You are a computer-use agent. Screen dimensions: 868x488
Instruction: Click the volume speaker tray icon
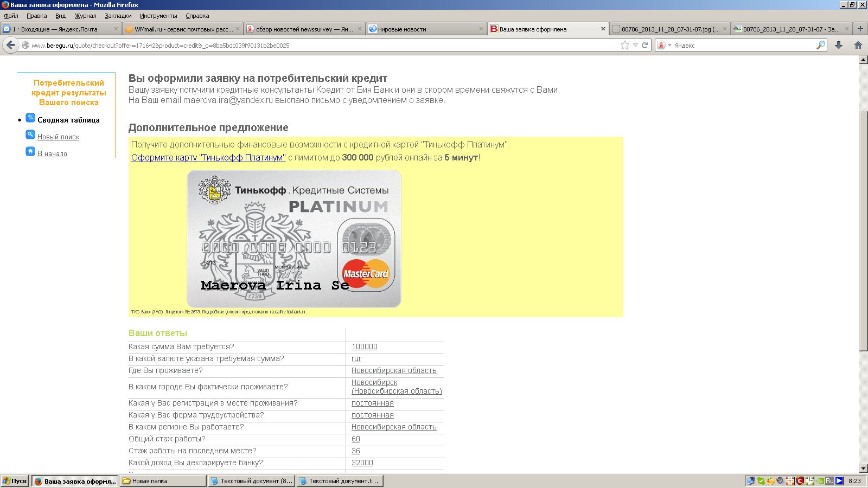780,481
